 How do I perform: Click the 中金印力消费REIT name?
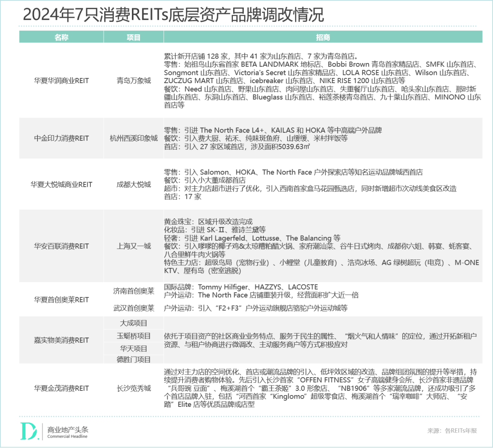click(61, 137)
